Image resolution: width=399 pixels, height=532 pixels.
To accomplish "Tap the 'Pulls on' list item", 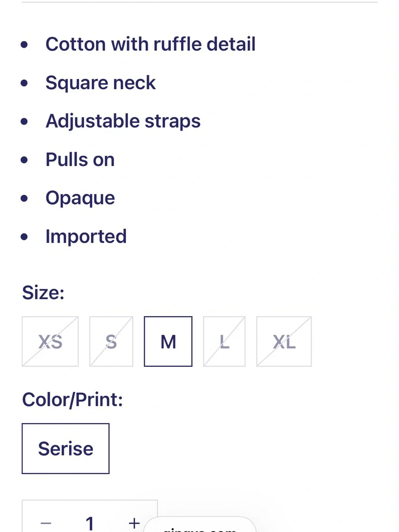I will pos(80,160).
